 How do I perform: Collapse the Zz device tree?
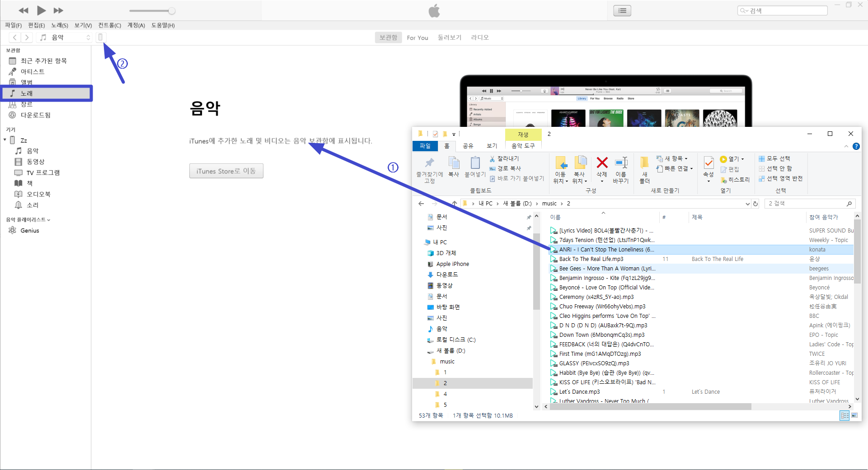(x=5, y=140)
